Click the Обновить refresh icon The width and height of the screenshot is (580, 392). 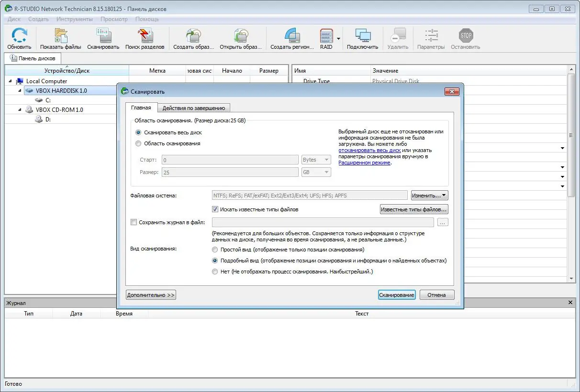pyautogui.click(x=19, y=36)
